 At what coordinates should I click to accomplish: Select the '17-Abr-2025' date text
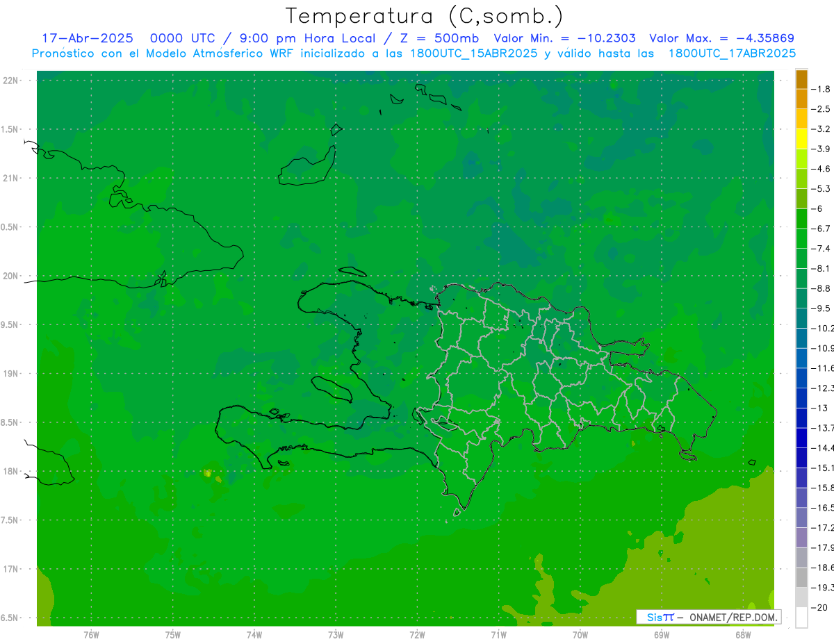pyautogui.click(x=87, y=39)
